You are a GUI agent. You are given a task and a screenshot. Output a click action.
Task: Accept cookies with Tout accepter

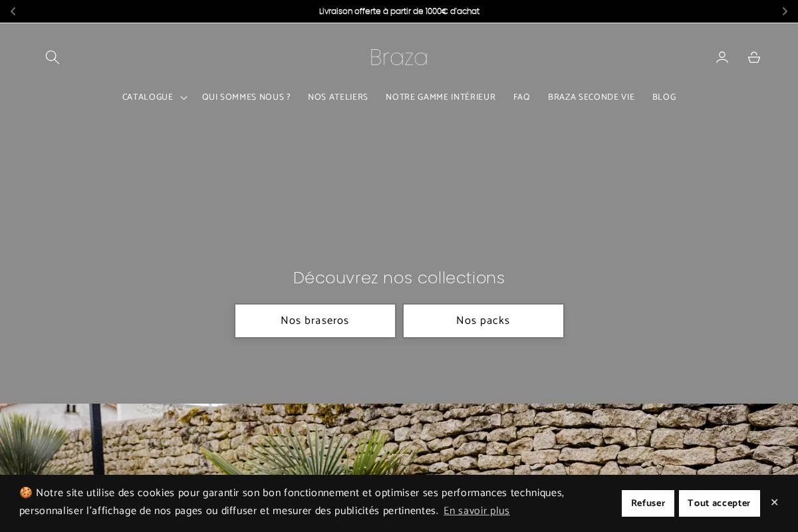pyautogui.click(x=719, y=503)
